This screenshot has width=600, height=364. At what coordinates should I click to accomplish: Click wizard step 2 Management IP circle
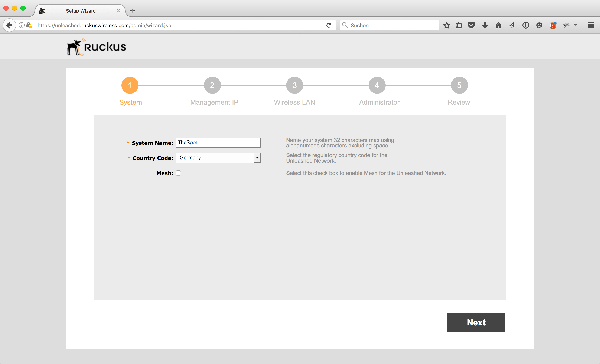point(212,85)
